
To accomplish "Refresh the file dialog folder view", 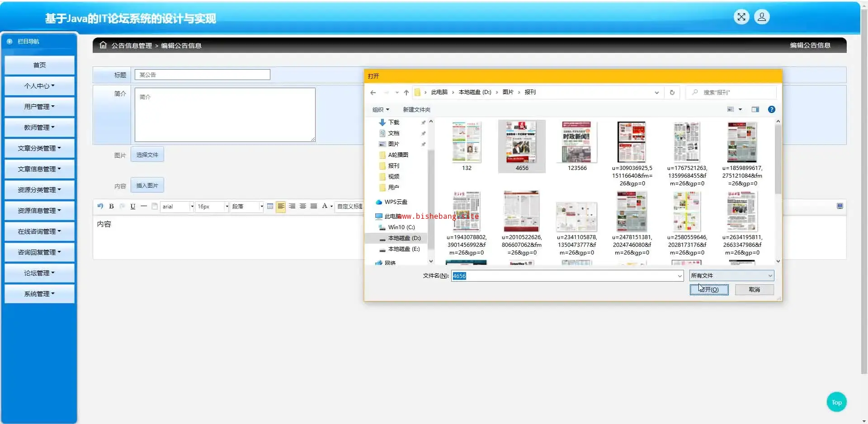I will pyautogui.click(x=672, y=93).
